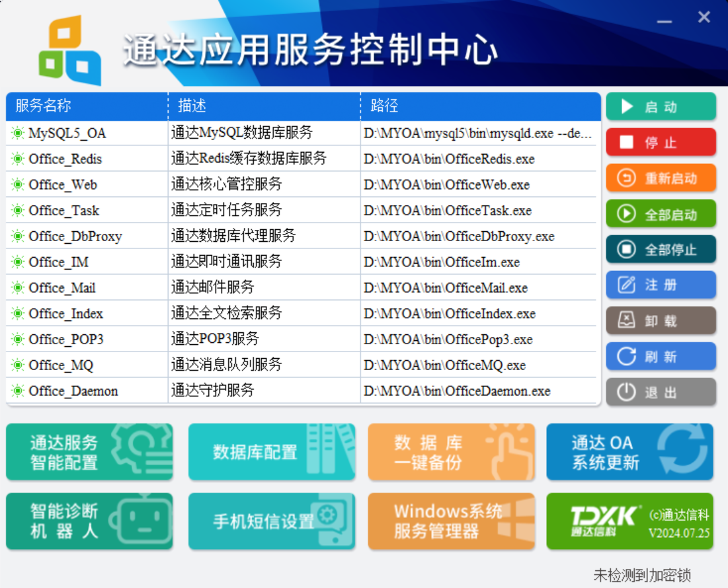Sort by the 服务名称 column header

(87, 106)
